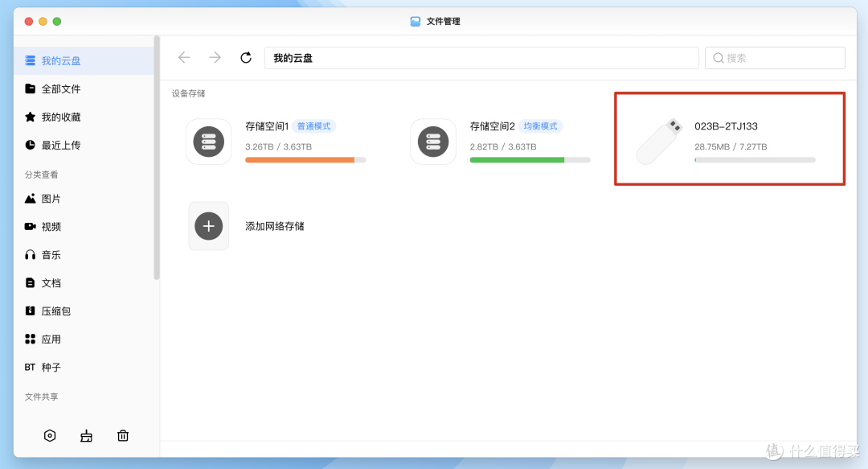The height and width of the screenshot is (469, 868).
Task: Click the document icon beside 文档
Action: 30,282
